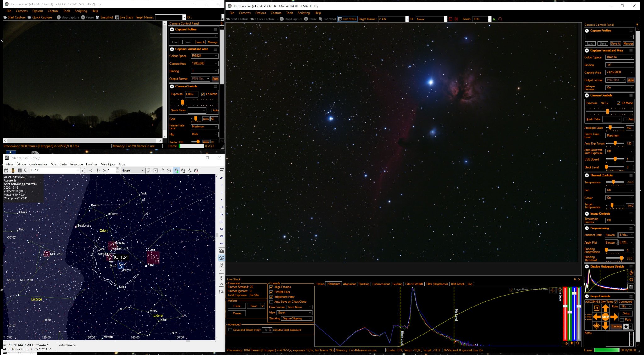
Task: Open the View Stack dropdown in Live Stack
Action: pyautogui.click(x=295, y=313)
